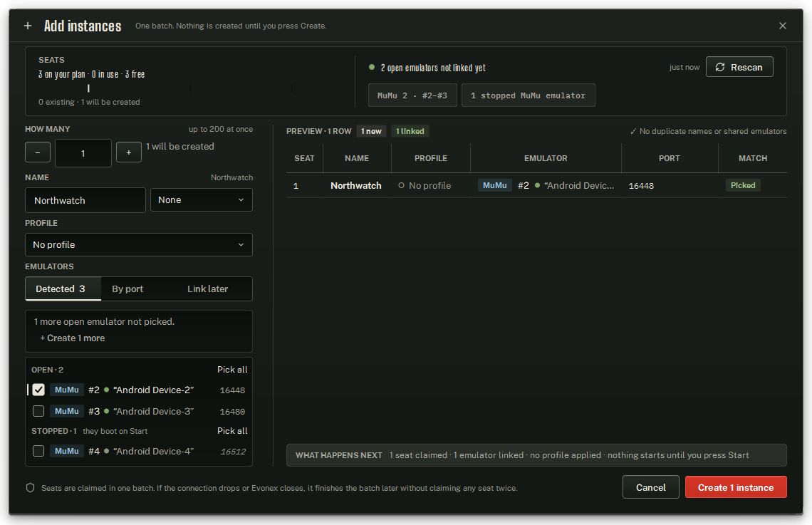Click the Rescan button
This screenshot has height=525, width=812.
click(x=739, y=67)
